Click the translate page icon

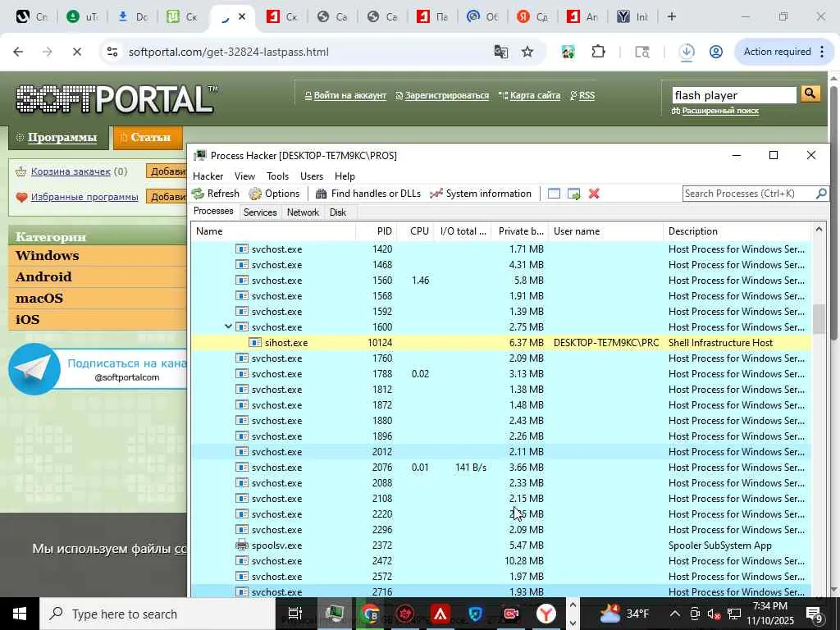(x=501, y=52)
